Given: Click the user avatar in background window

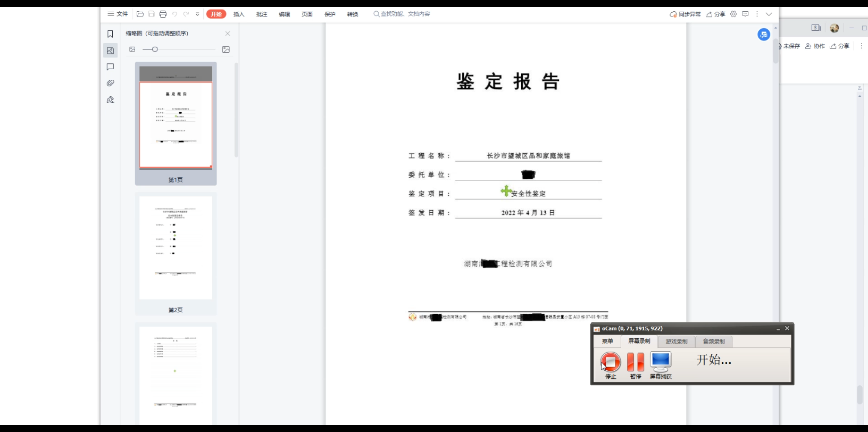Looking at the screenshot, I should (x=834, y=28).
